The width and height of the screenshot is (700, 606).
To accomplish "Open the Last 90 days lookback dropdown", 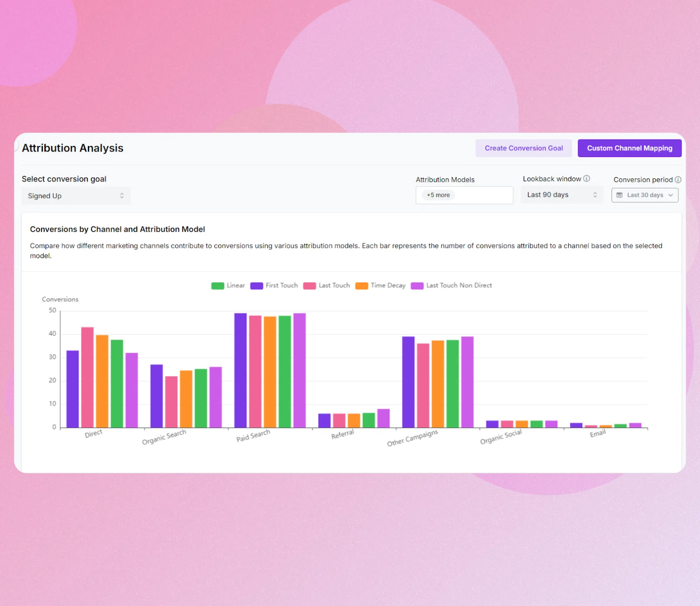I will (562, 195).
